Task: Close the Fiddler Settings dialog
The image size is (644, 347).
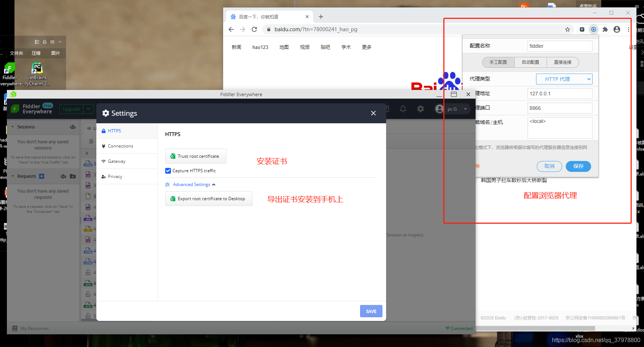Action: pos(373,113)
